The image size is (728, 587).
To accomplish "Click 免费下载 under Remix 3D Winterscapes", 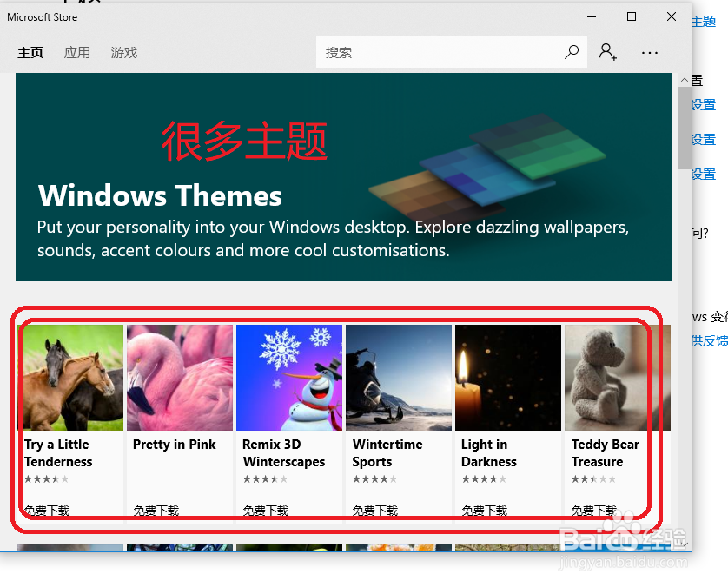I will (266, 511).
